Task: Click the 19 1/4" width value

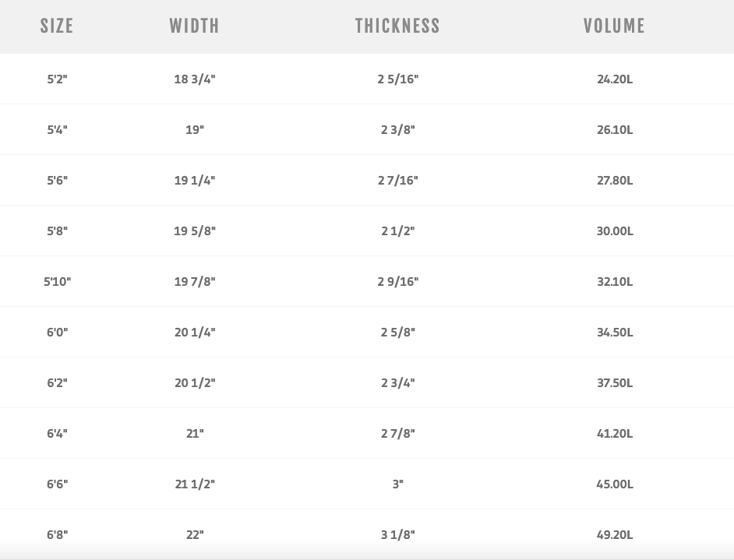Action: pos(195,180)
